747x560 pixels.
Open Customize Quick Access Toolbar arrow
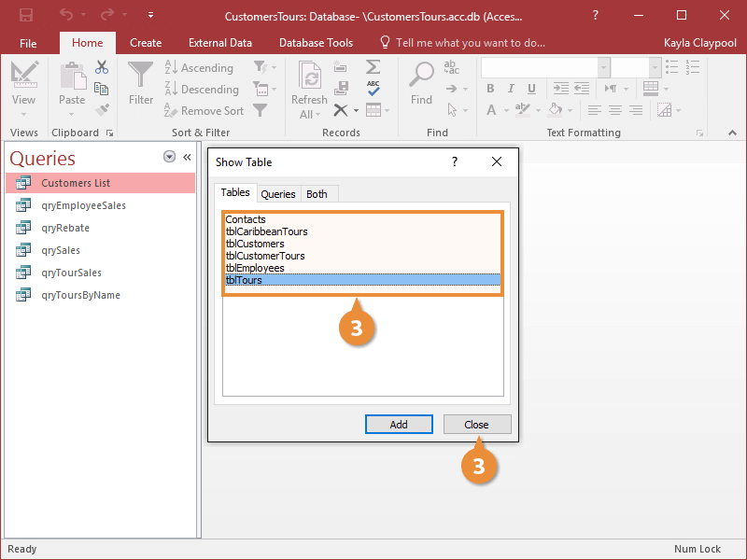pyautogui.click(x=150, y=15)
